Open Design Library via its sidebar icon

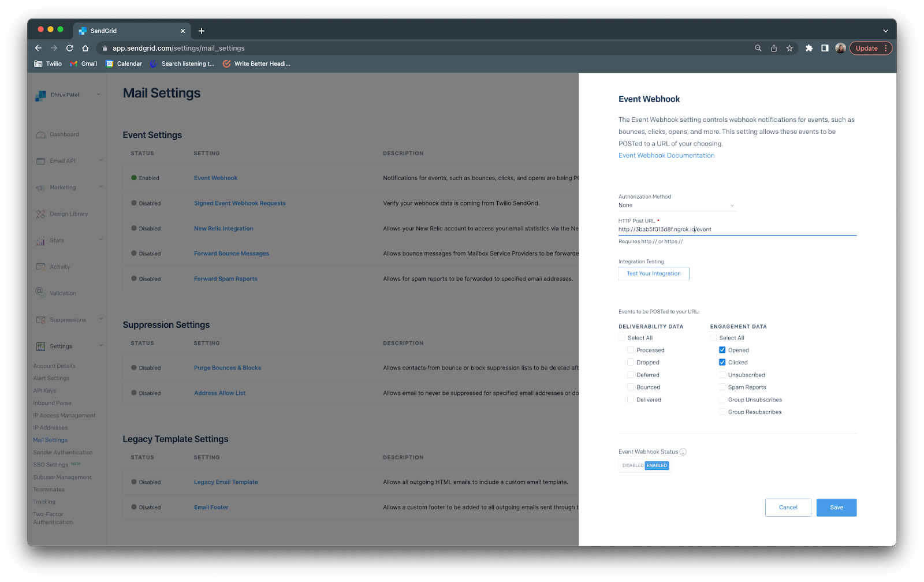click(x=40, y=214)
